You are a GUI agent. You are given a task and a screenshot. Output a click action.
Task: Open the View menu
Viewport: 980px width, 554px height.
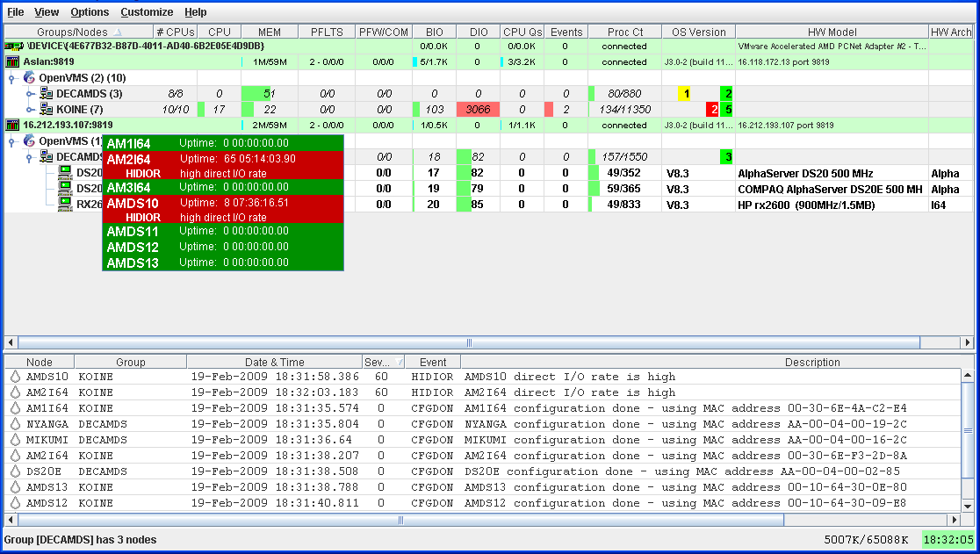coord(47,12)
